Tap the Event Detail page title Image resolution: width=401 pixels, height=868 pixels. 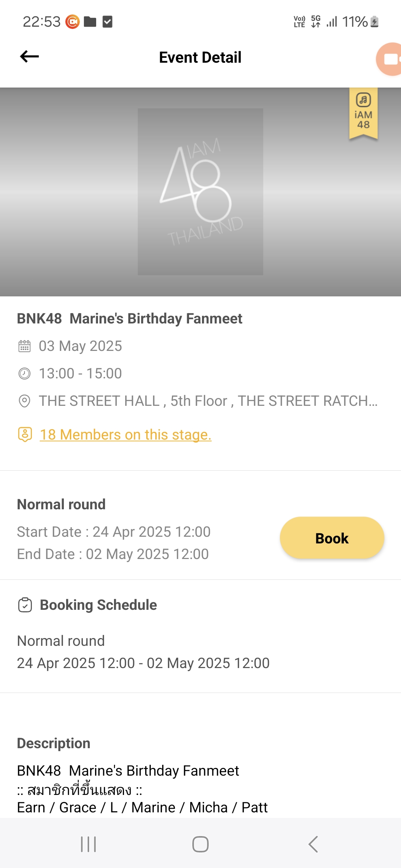(200, 57)
